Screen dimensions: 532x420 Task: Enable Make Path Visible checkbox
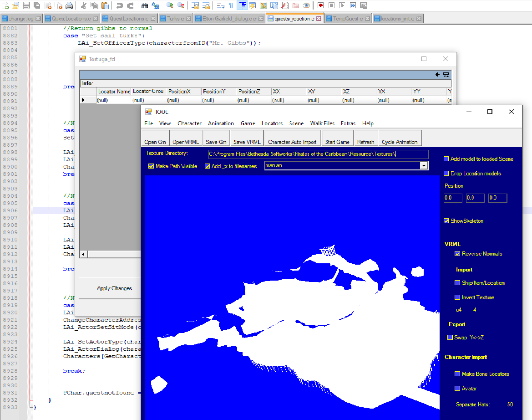[x=151, y=166]
